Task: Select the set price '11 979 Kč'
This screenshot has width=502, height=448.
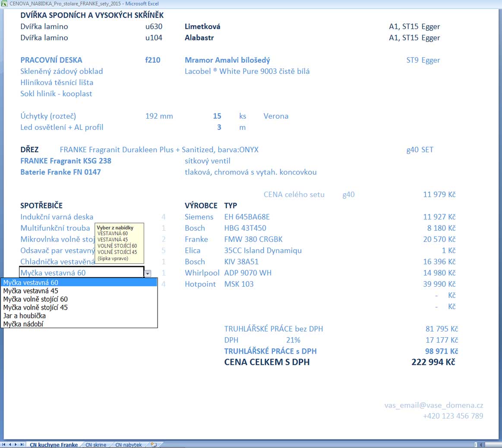Action: pyautogui.click(x=439, y=194)
